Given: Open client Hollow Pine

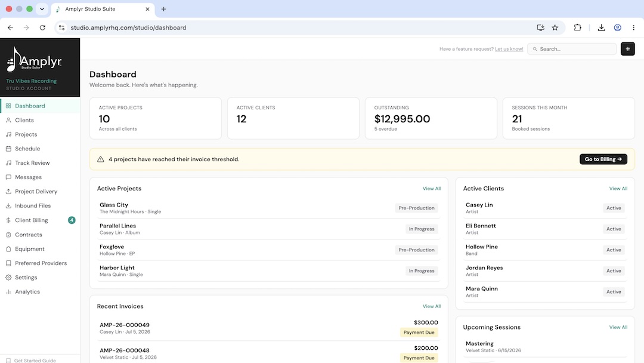Looking at the screenshot, I should point(545,250).
